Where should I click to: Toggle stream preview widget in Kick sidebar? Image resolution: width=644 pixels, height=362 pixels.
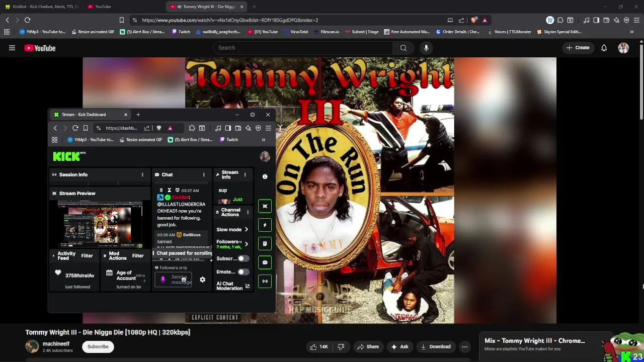[265, 206]
